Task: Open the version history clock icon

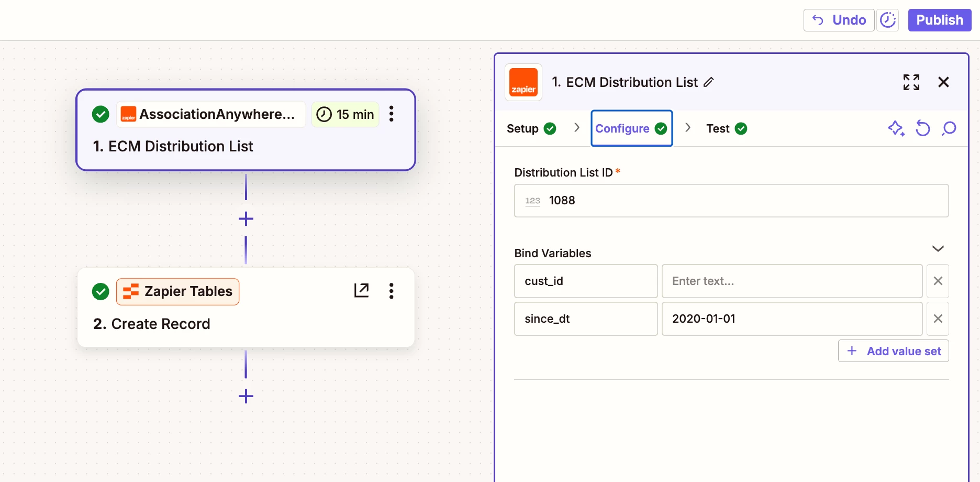Action: (888, 20)
